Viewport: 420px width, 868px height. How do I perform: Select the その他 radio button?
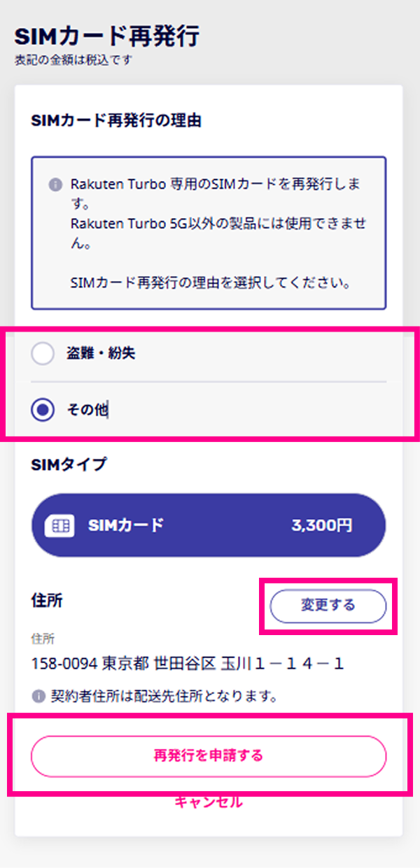click(43, 411)
